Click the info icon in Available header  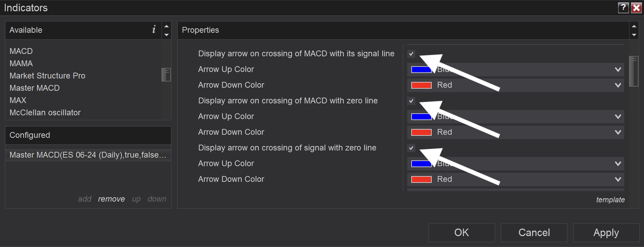154,30
